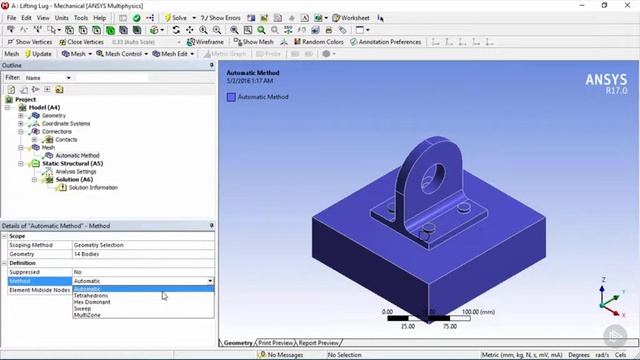The height and width of the screenshot is (360, 640).
Task: Open the viewports layout dropdown
Action: 367,30
